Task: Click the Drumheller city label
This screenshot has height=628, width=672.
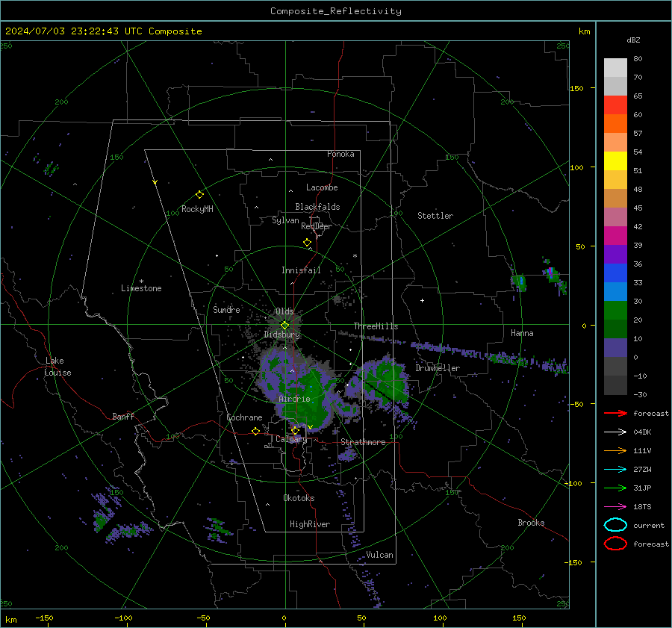Action: click(x=438, y=368)
